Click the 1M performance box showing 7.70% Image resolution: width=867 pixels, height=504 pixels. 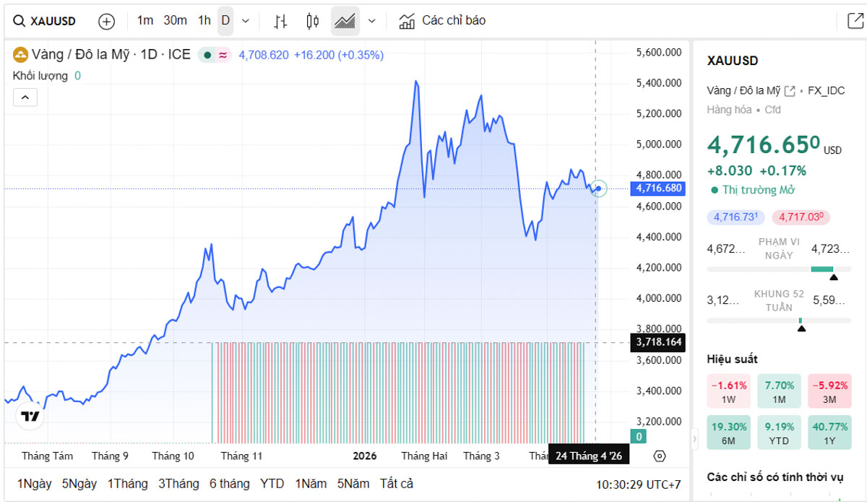(779, 391)
